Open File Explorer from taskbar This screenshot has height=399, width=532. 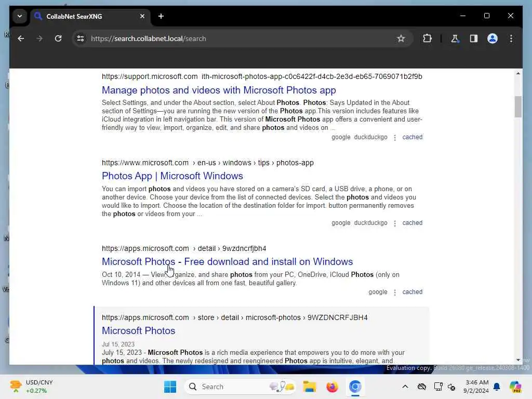coord(310,387)
